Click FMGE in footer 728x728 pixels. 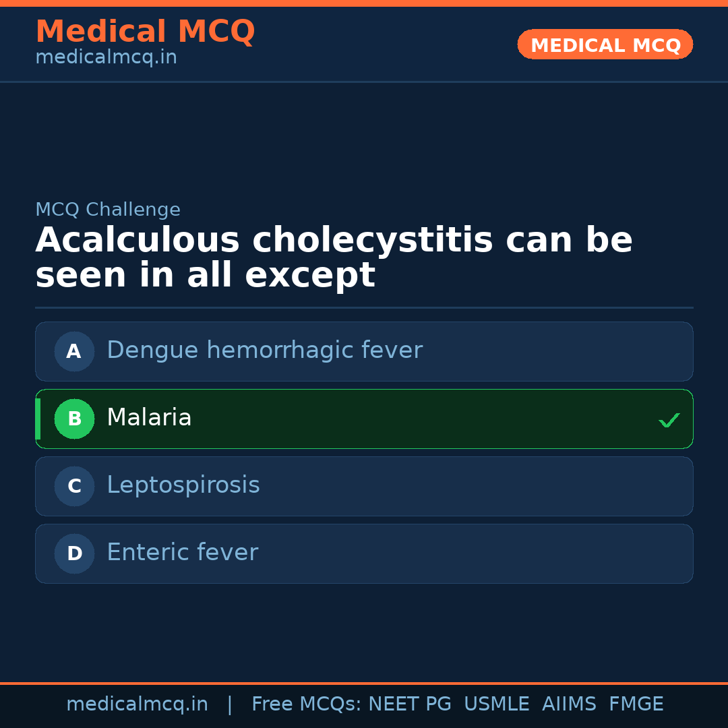(x=636, y=704)
